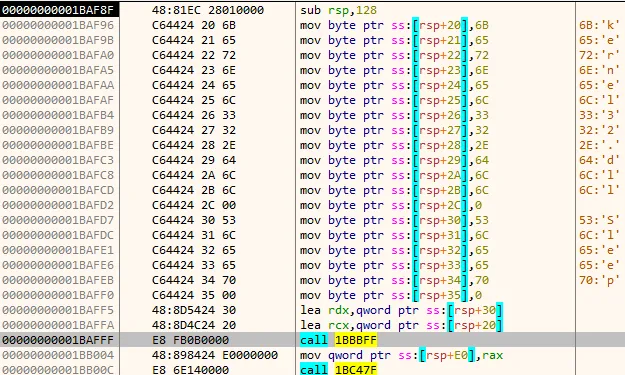Select address 00000000001BAF9B
This screenshot has width=625, height=375.
point(58,40)
